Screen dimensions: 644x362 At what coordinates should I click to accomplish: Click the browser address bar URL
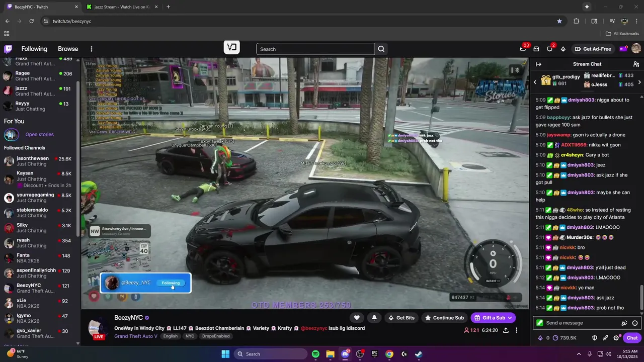pos(72,21)
